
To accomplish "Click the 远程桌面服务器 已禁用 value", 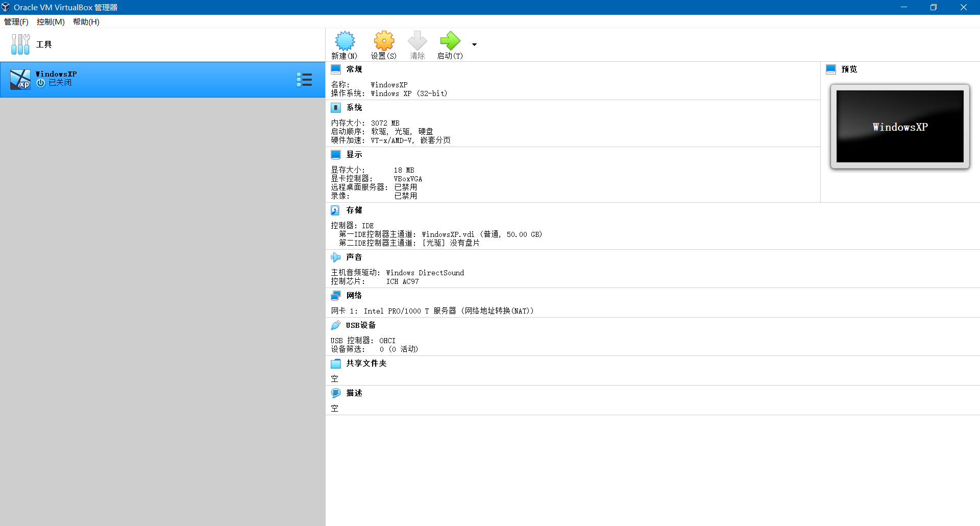I will tap(406, 187).
